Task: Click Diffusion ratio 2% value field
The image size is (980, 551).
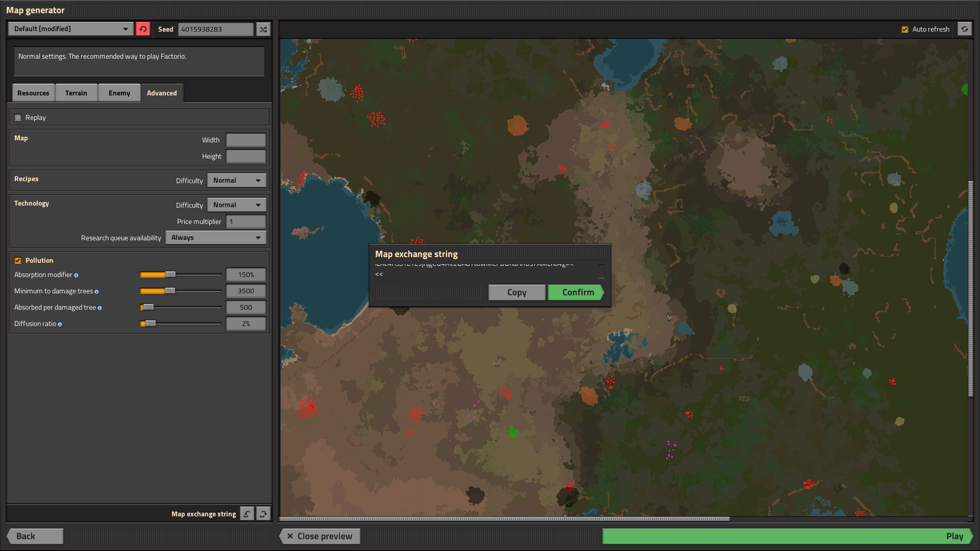Action: point(246,324)
